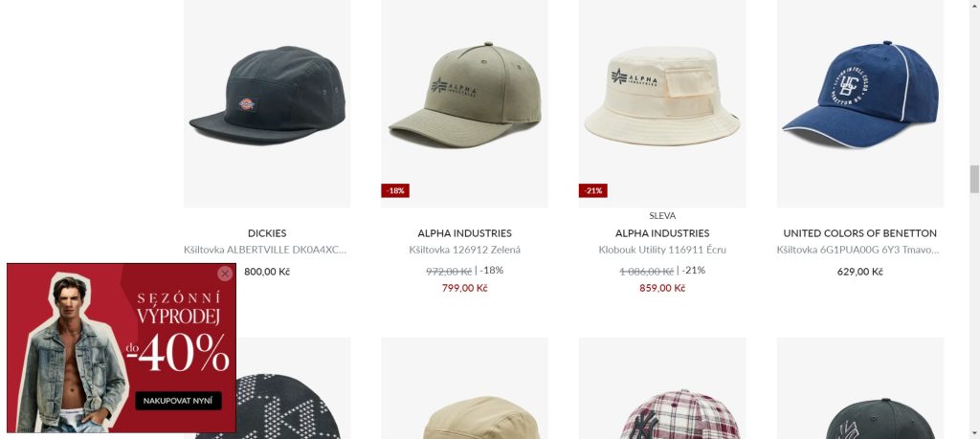Open the plaid NY cap image
Viewport: 980px width, 439px height.
point(662,388)
